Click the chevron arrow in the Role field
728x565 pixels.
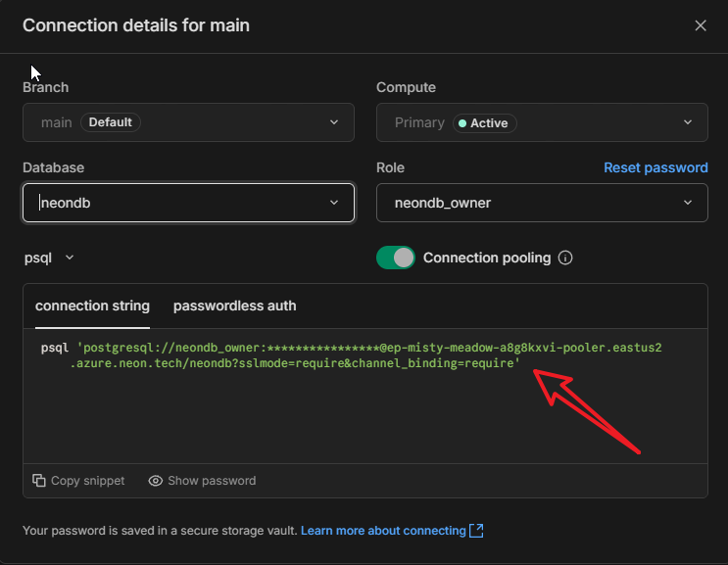click(687, 203)
